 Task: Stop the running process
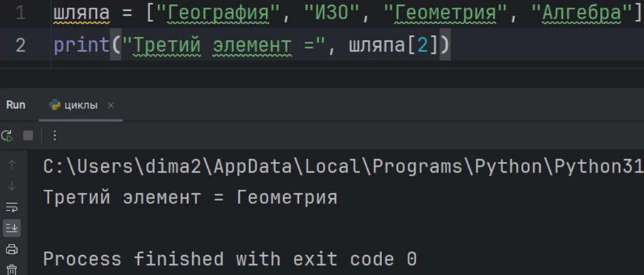28,136
